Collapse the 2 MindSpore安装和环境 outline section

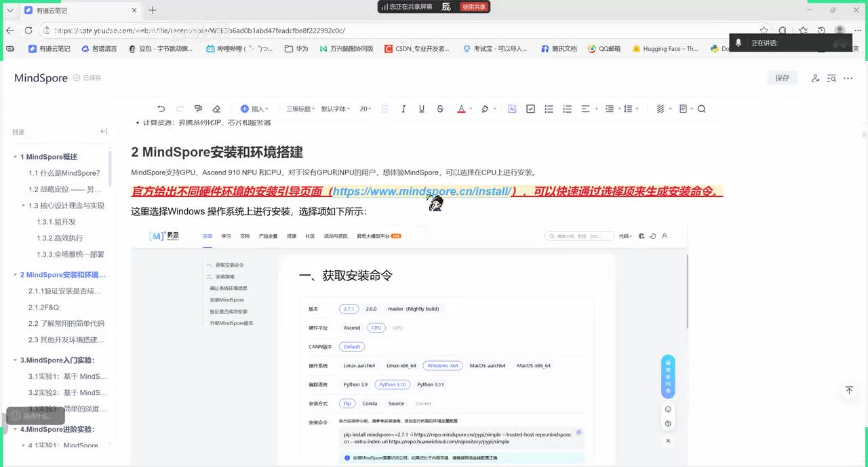(x=15, y=275)
